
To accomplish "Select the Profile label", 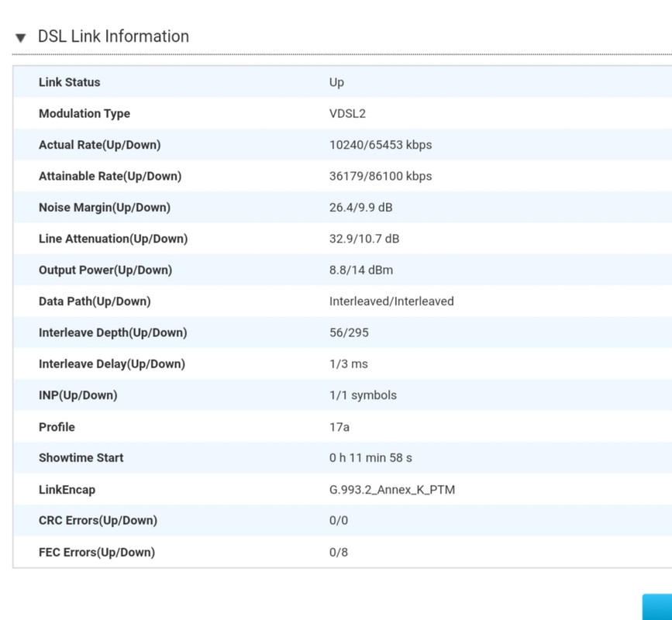I will point(57,427).
